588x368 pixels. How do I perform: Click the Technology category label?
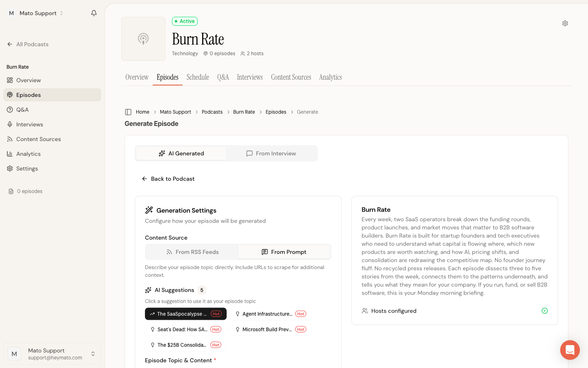[185, 54]
